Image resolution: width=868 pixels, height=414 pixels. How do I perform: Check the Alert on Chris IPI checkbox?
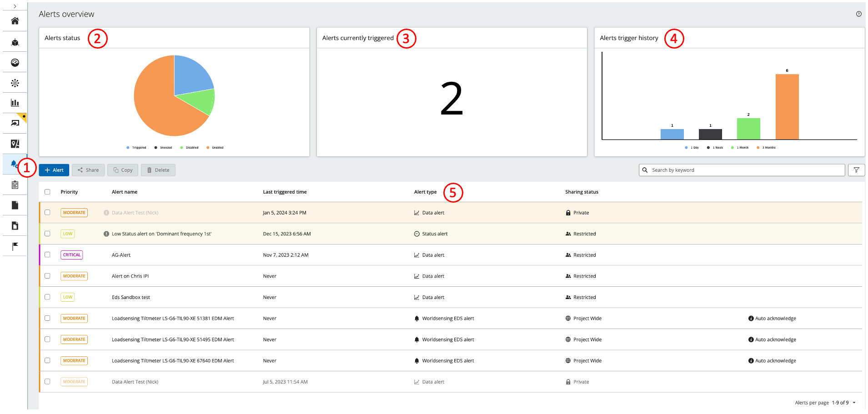(47, 276)
